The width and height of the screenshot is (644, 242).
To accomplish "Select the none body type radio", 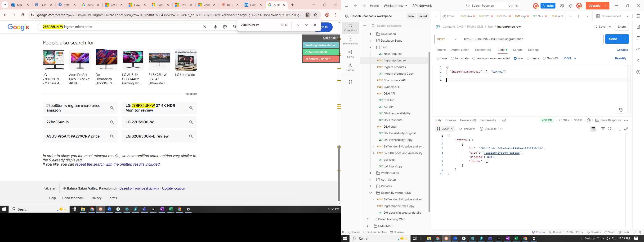I will (438, 58).
